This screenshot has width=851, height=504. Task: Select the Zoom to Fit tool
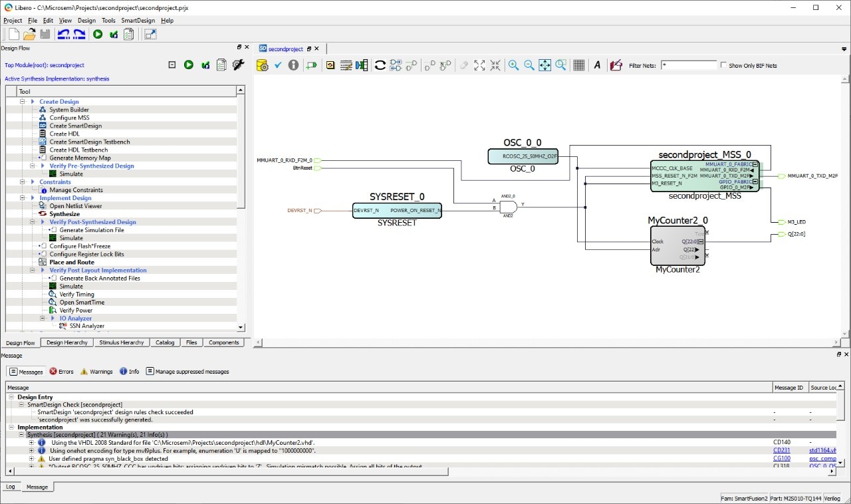point(544,65)
